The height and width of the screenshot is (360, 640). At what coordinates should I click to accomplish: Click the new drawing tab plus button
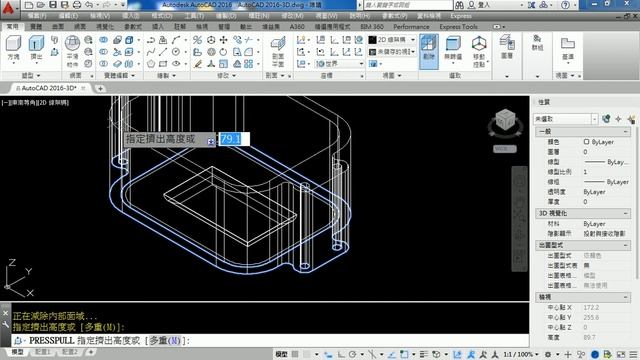click(100, 88)
